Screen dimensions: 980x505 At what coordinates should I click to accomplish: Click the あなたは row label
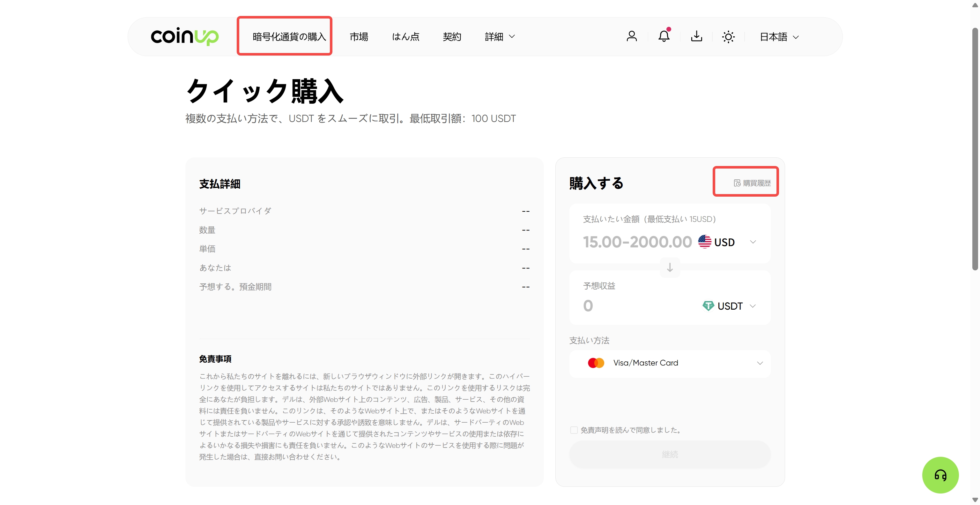tap(215, 268)
